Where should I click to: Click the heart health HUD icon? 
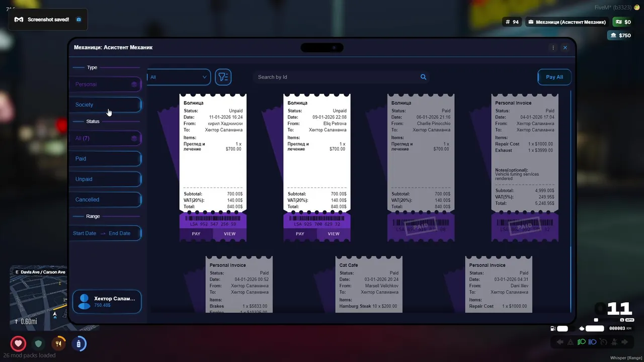point(19,344)
